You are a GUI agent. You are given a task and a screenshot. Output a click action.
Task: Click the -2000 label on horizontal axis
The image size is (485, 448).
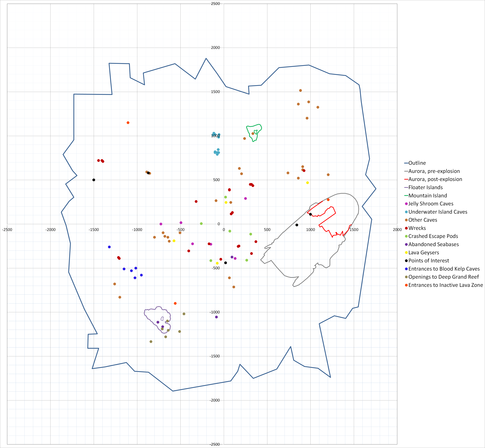click(50, 230)
